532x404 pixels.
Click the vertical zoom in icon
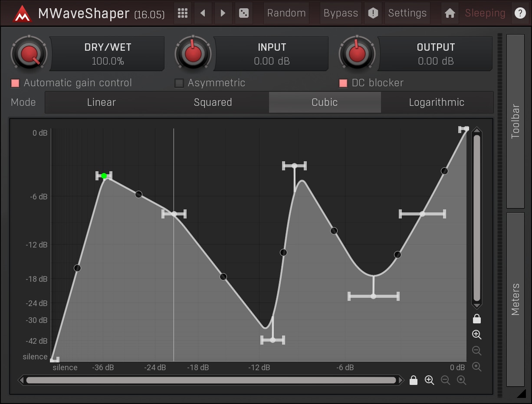pyautogui.click(x=476, y=335)
